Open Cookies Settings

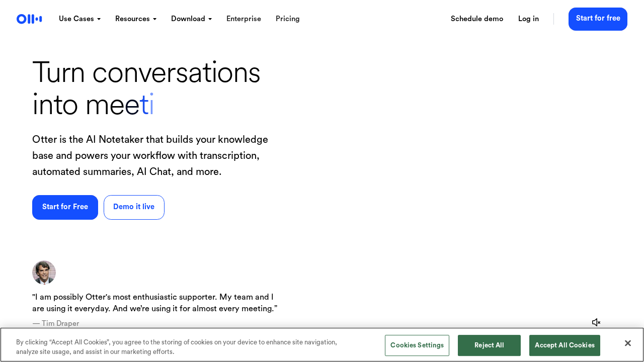click(x=417, y=345)
